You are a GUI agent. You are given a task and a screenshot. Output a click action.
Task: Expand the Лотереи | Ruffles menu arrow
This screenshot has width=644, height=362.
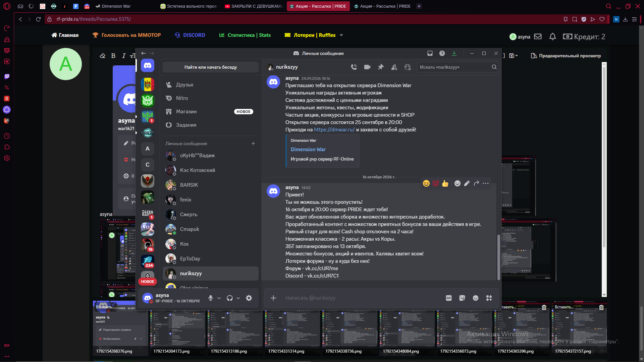click(341, 35)
